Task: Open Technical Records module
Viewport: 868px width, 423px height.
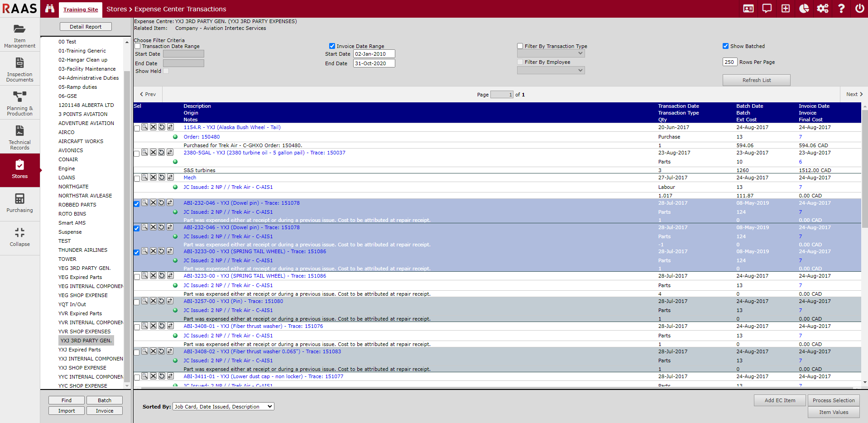Action: (x=19, y=137)
